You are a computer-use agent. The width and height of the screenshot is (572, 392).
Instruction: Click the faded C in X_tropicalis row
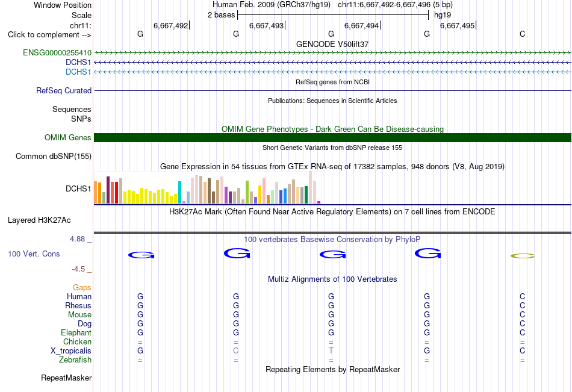click(236, 351)
